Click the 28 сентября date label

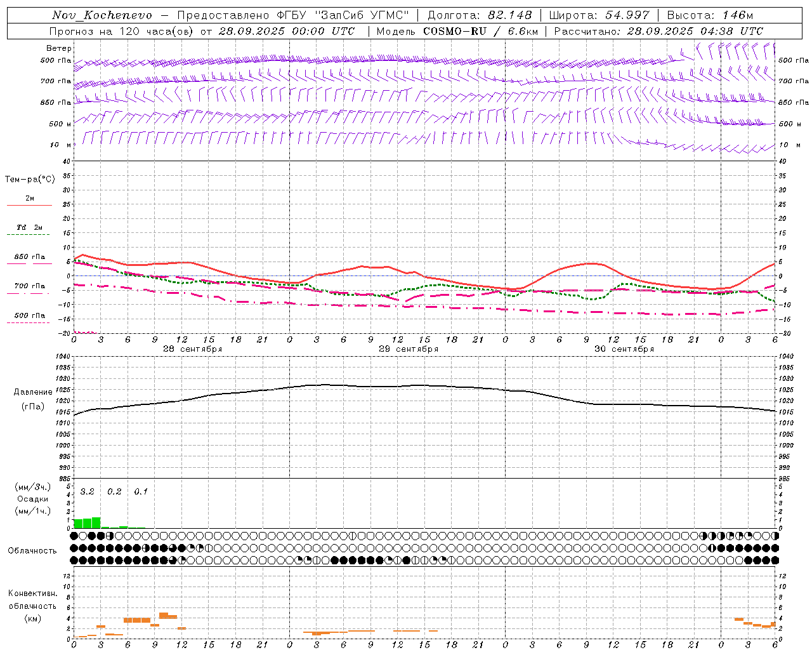click(193, 349)
